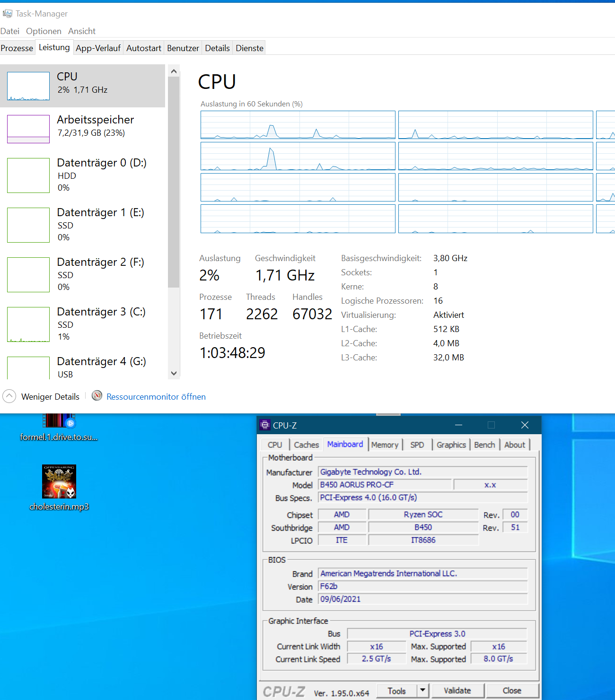615x700 pixels.
Task: Select Datenträger 2 (F:) SSD entry
Action: coord(83,274)
